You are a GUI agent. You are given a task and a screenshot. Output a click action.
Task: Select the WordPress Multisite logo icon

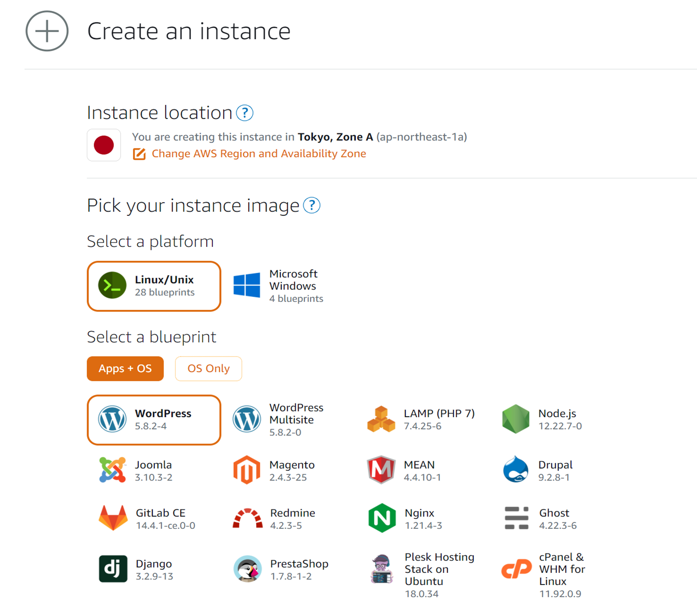coord(247,419)
